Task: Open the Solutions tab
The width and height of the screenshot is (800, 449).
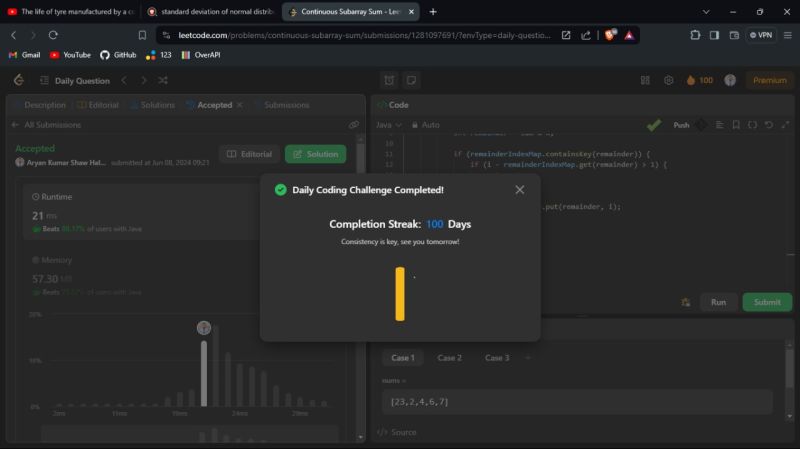Action: [x=153, y=105]
